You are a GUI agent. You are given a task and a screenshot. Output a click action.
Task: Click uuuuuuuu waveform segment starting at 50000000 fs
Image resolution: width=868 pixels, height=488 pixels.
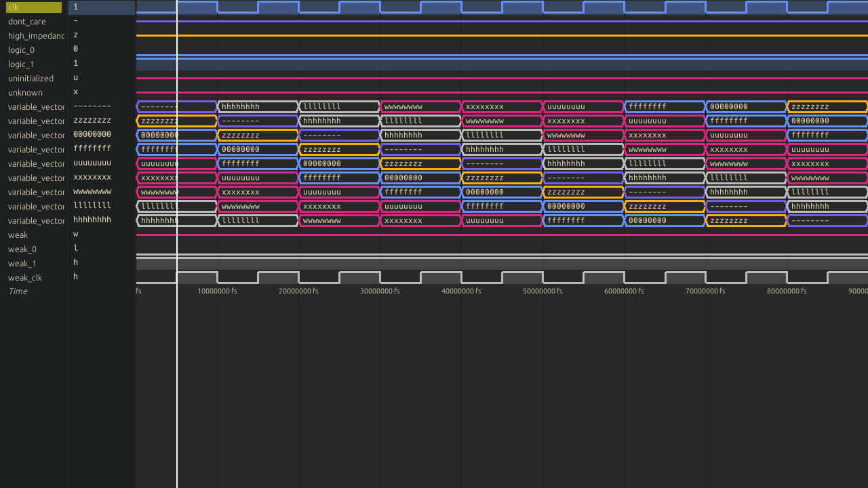(584, 106)
